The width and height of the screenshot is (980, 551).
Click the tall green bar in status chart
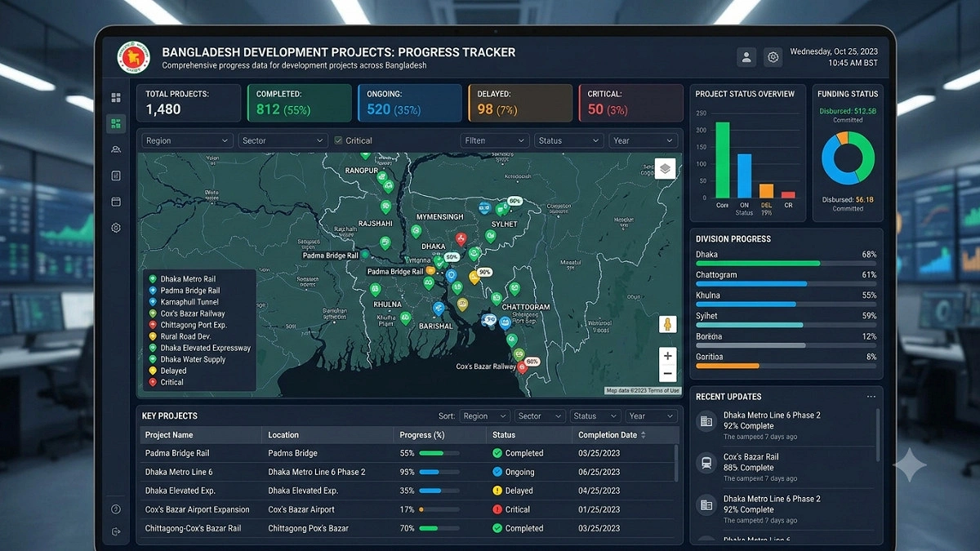coord(723,160)
